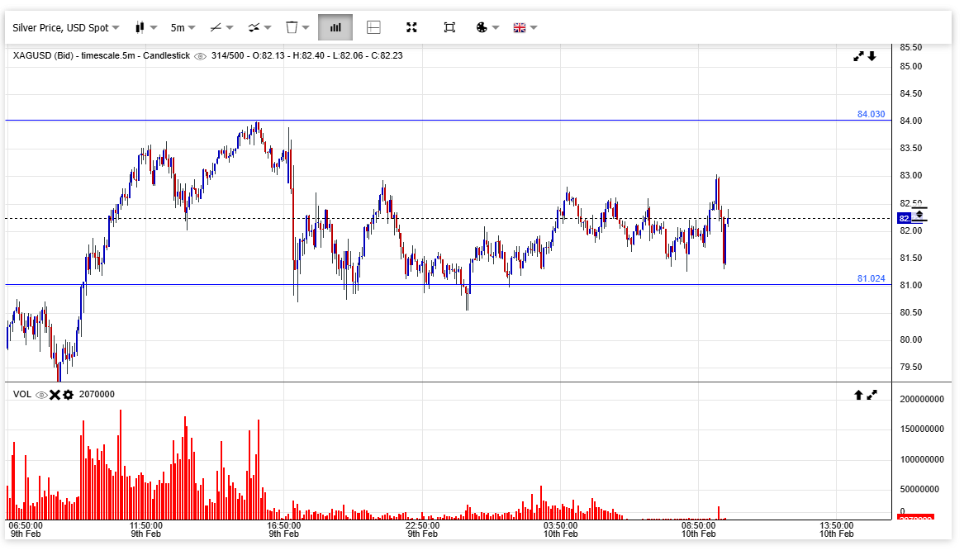Toggle visibility eye for XAGUSD candlestick series
This screenshot has width=969, height=560.
(200, 56)
